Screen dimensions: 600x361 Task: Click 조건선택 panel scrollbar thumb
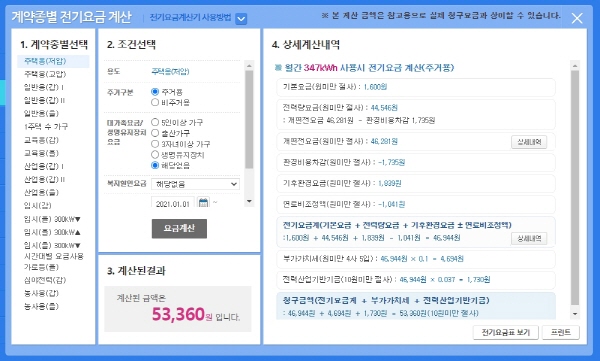point(249,119)
